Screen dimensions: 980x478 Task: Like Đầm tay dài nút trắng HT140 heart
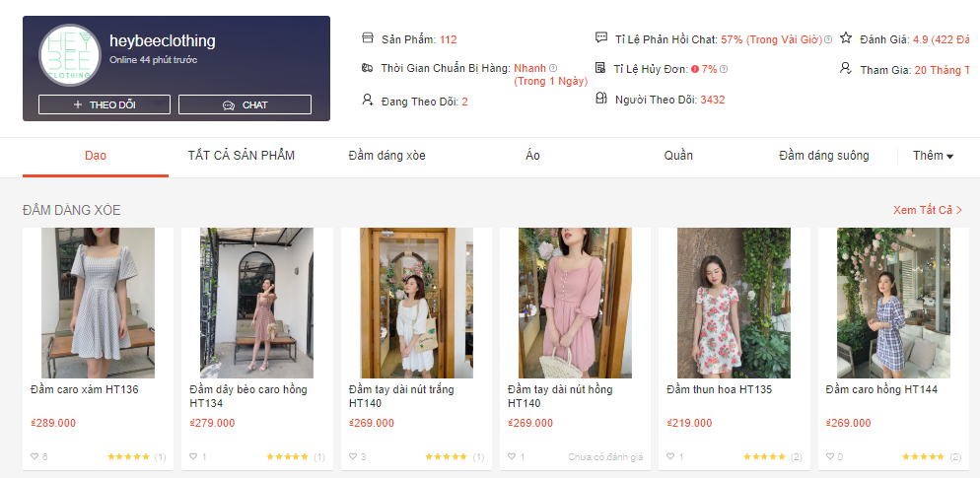[x=353, y=456]
